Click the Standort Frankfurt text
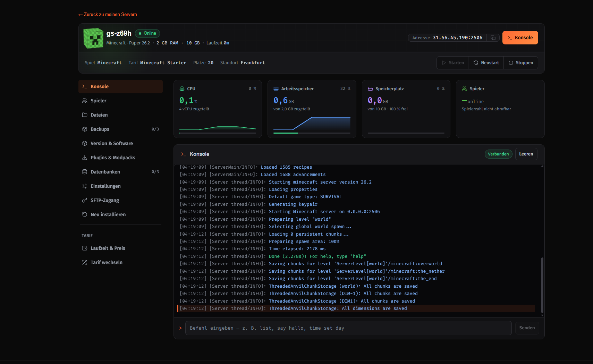 pos(243,63)
